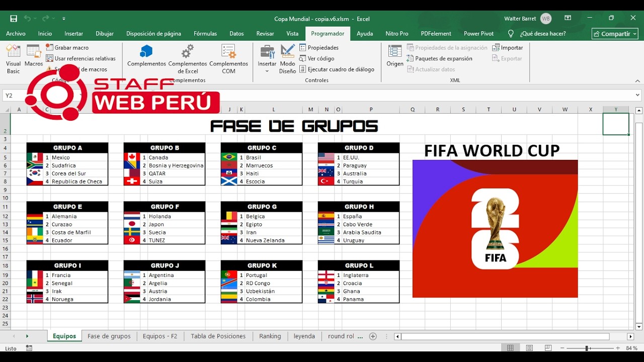Collapse the ribbon with the chevron

point(637,80)
